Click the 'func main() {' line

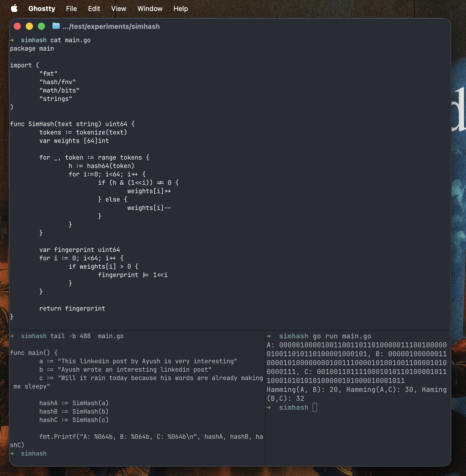34,353
